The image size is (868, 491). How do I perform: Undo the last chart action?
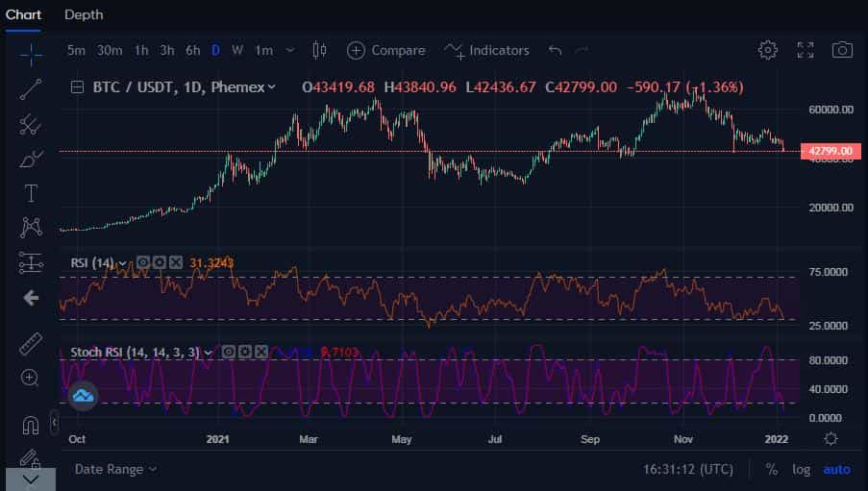point(555,50)
